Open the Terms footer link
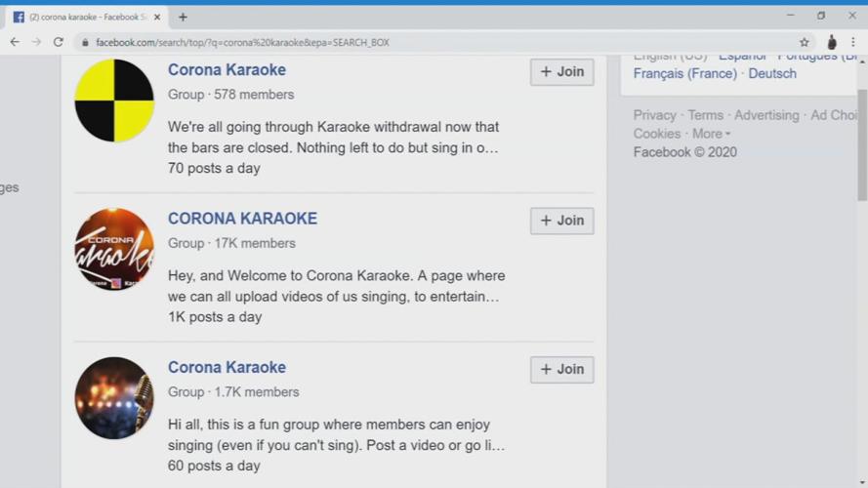The width and height of the screenshot is (868, 488). [705, 115]
